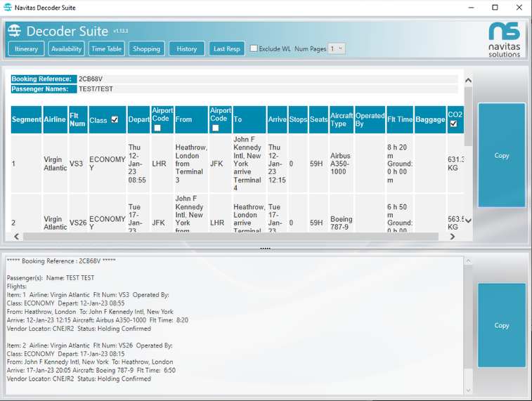Minimize the Navitas Decoder Suite window
The width and height of the screenshot is (532, 401).
click(471, 8)
